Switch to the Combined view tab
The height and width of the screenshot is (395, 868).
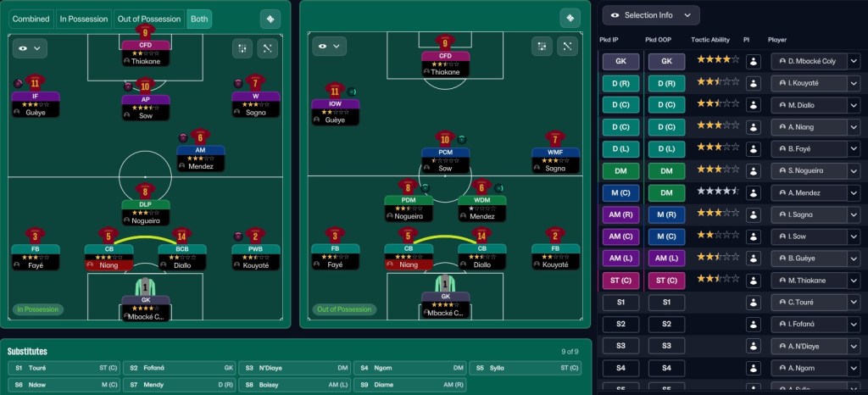(x=31, y=19)
